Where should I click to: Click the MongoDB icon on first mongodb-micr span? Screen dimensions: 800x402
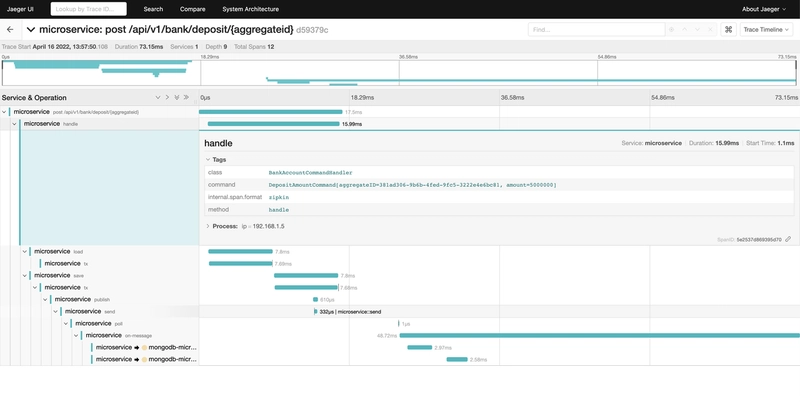145,347
